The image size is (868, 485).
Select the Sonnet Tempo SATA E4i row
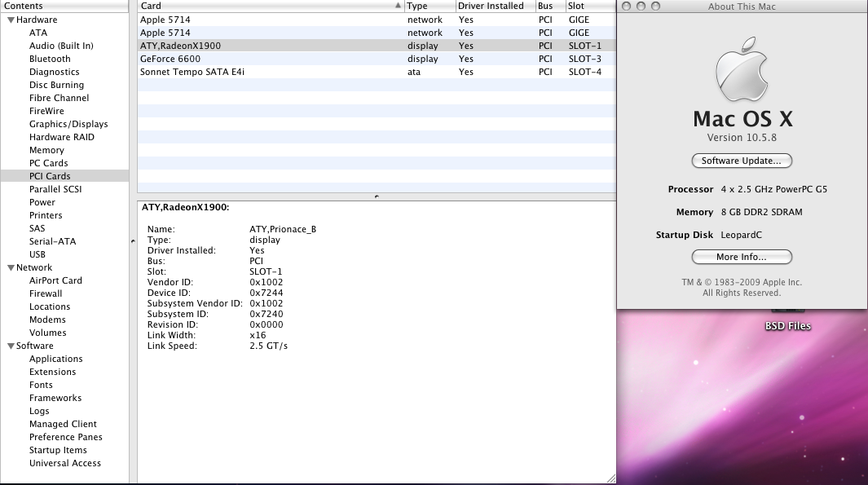pyautogui.click(x=377, y=72)
